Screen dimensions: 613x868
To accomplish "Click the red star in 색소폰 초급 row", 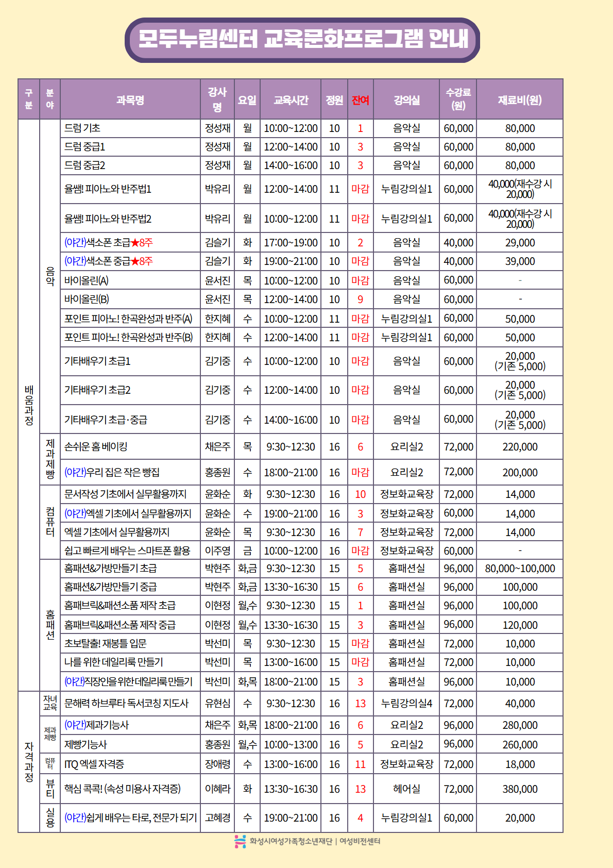I will click(135, 243).
